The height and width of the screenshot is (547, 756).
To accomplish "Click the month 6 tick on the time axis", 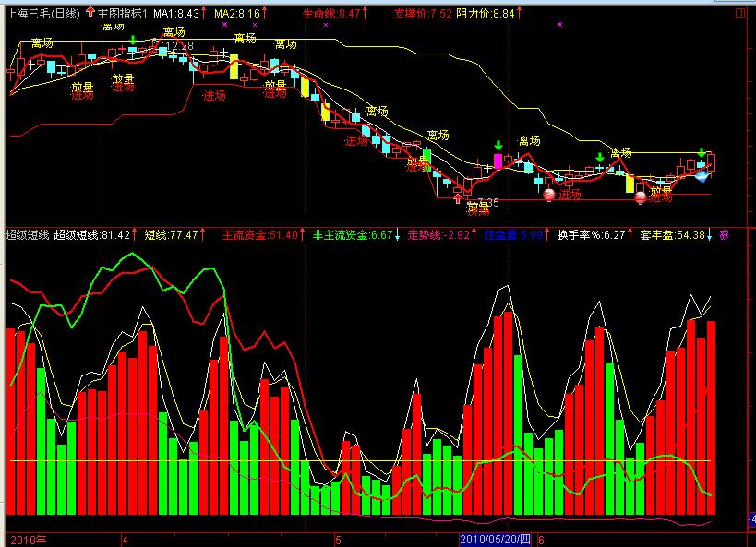I will coord(541,540).
